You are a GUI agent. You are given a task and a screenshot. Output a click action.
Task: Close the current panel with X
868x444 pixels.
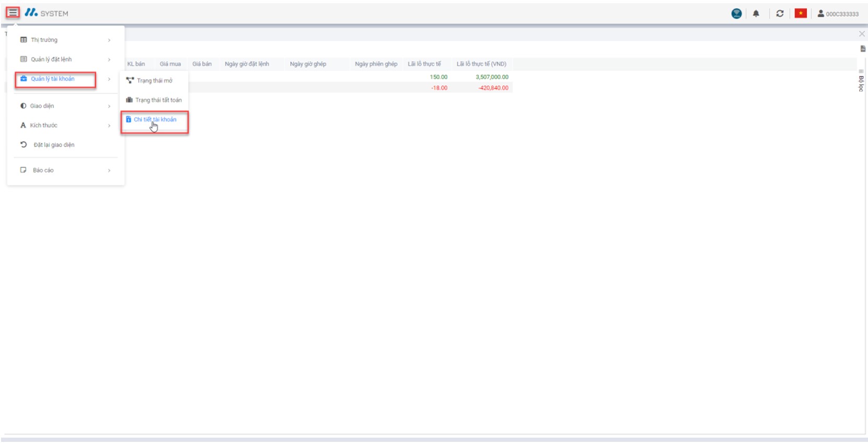click(862, 34)
